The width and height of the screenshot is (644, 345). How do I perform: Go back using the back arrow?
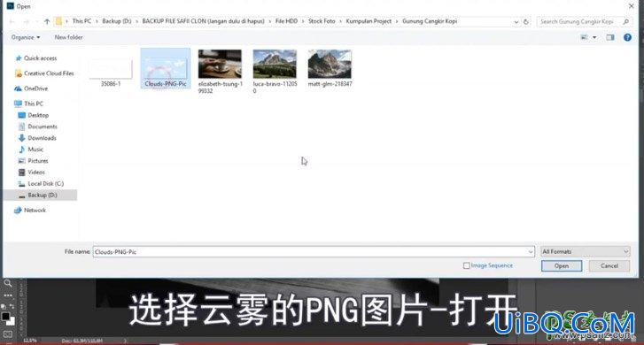click(12, 21)
